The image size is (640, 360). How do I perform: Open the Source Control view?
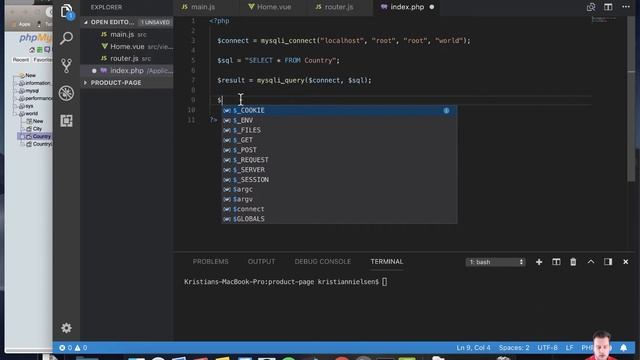(x=66, y=65)
